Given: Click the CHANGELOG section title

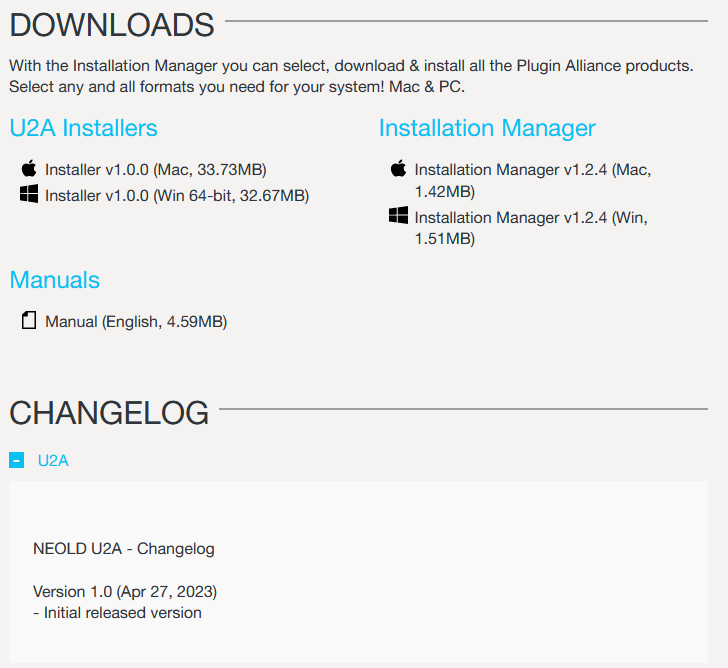Looking at the screenshot, I should (109, 413).
